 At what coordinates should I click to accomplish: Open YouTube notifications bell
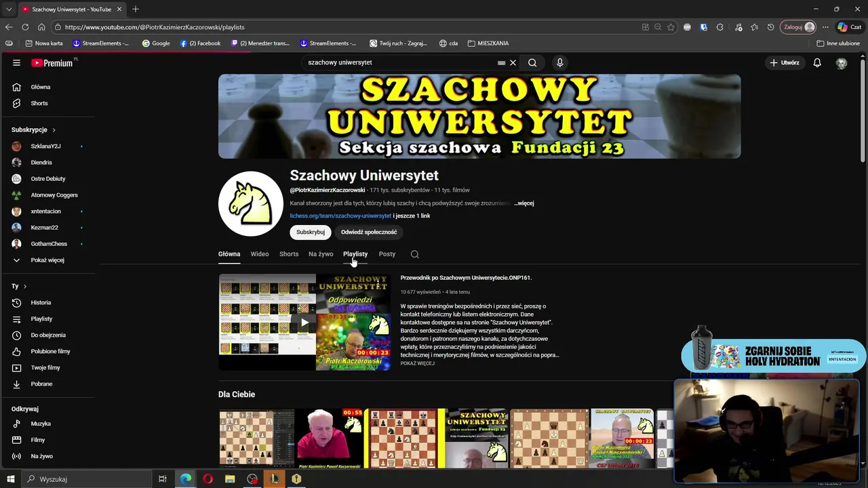817,62
